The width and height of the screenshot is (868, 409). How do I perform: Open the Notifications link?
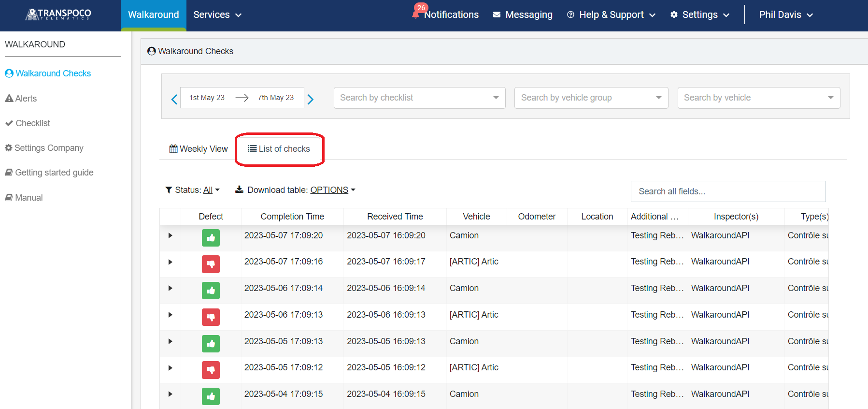451,15
